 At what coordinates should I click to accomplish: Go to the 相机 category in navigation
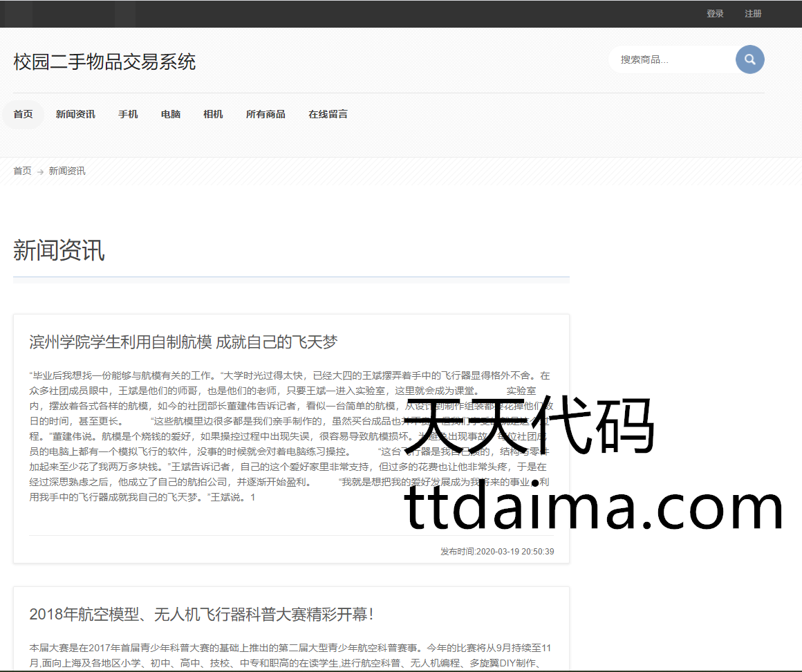[213, 114]
